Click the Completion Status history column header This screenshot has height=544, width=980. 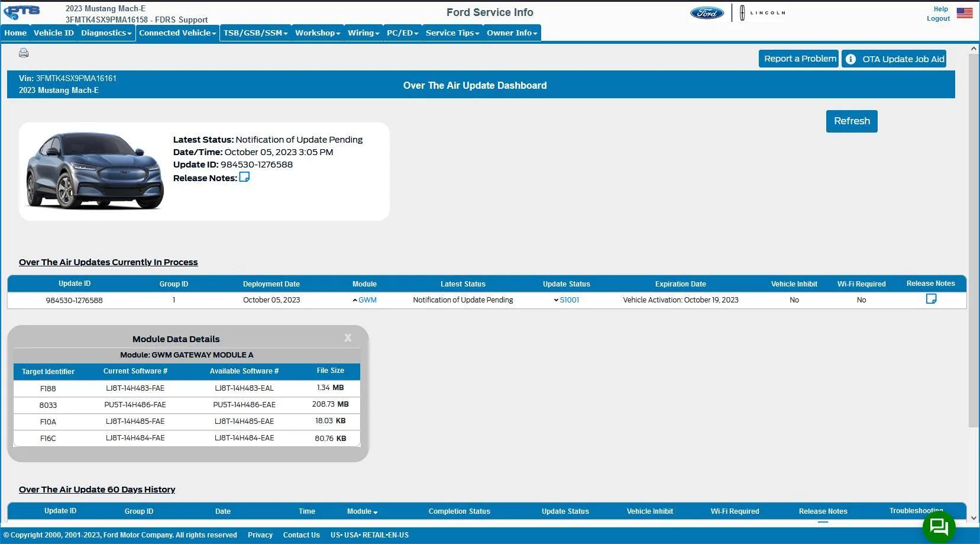(x=460, y=511)
